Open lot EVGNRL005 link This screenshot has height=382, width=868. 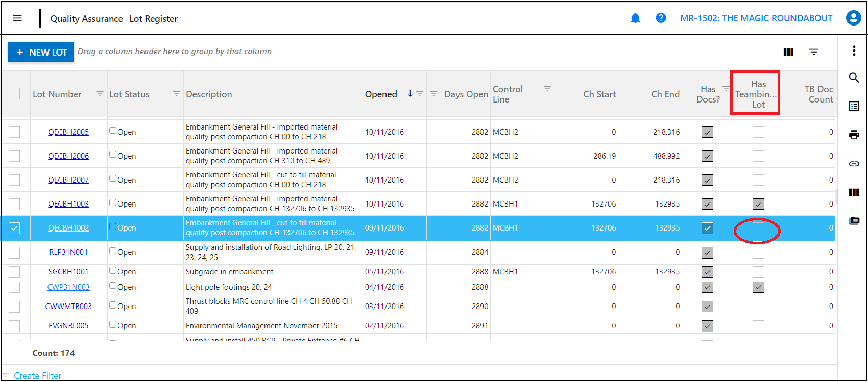click(x=68, y=326)
